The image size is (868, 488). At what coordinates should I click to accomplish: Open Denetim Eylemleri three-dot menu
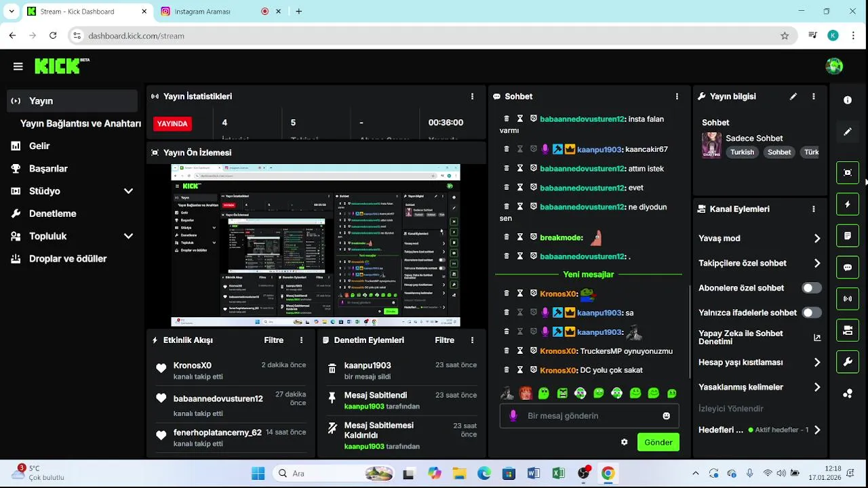pos(472,340)
